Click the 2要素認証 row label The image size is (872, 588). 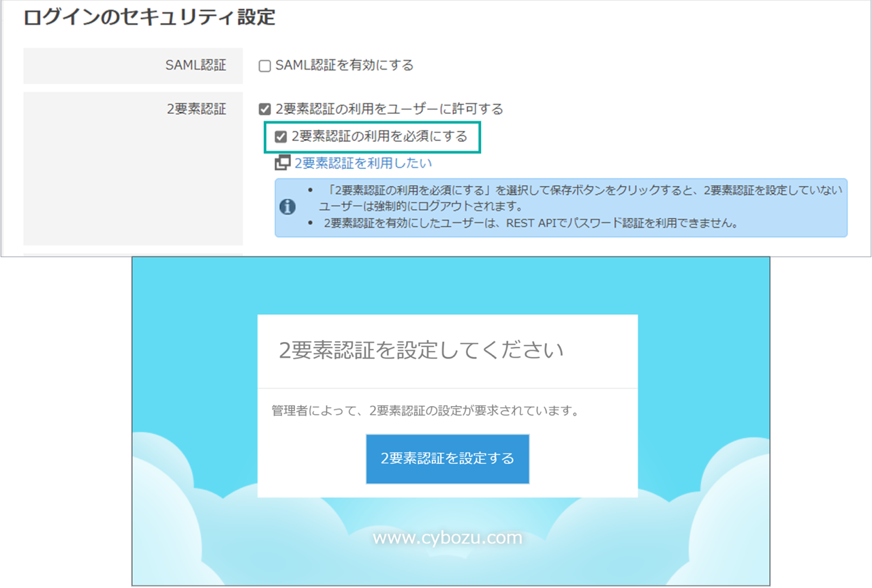coord(197,109)
